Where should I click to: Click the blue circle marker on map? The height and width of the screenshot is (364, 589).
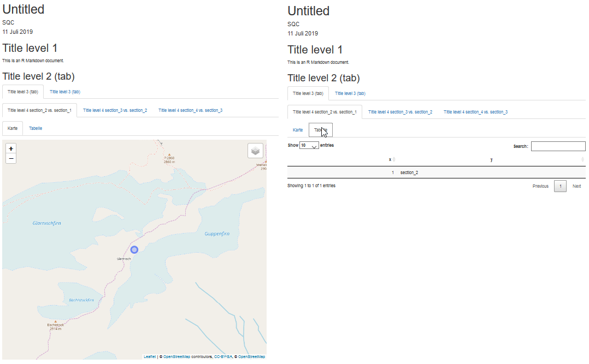tap(134, 249)
